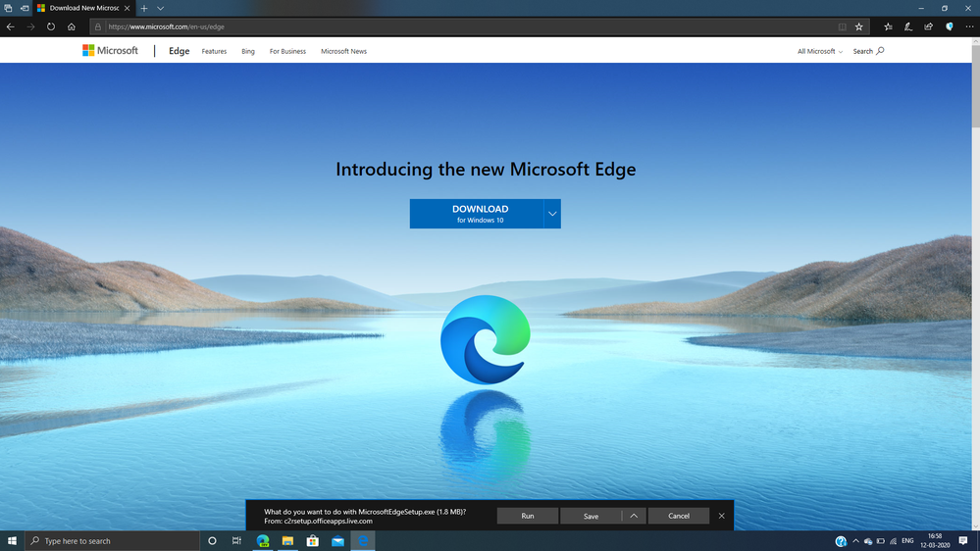Open the Bing menu item
Image resolution: width=980 pixels, height=551 pixels.
tap(248, 51)
